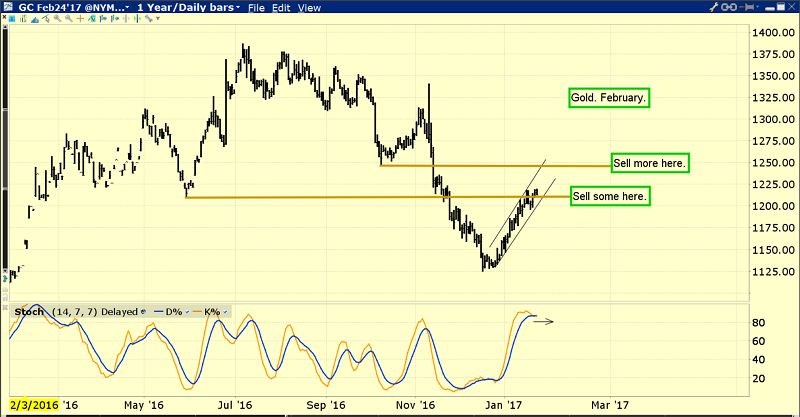This screenshot has width=800, height=417.
Task: Click the leftmost icon in the chart toolbar
Action: 12,19
